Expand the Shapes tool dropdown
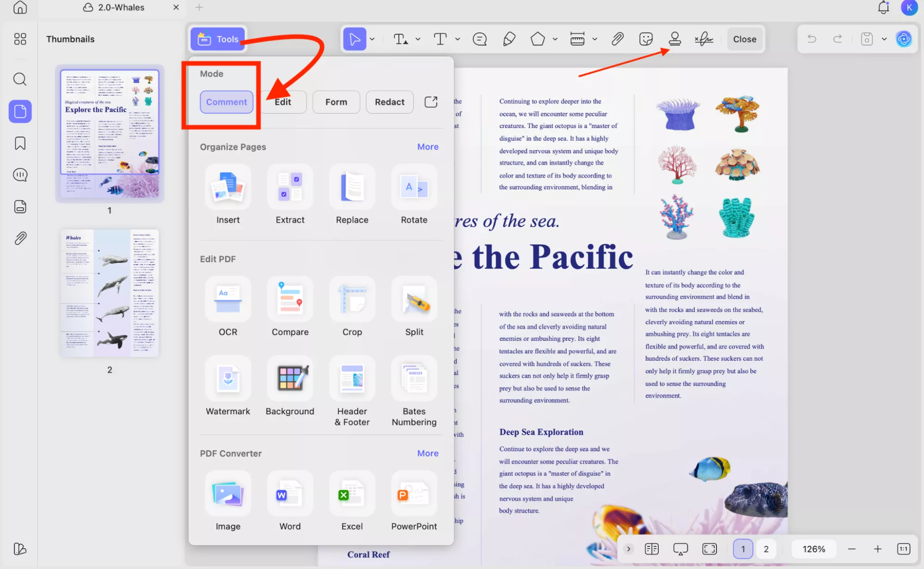The height and width of the screenshot is (569, 924). (x=555, y=39)
